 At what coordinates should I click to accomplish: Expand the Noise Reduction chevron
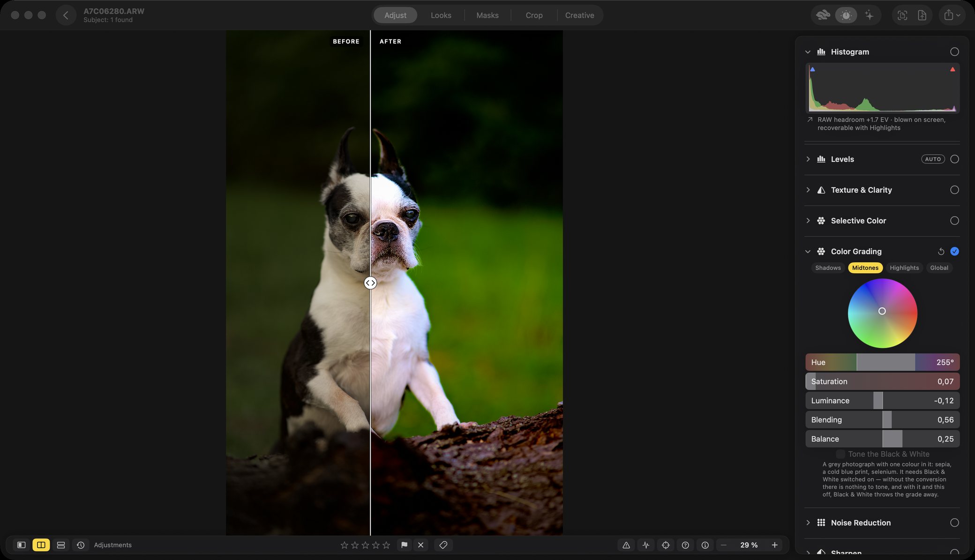808,523
